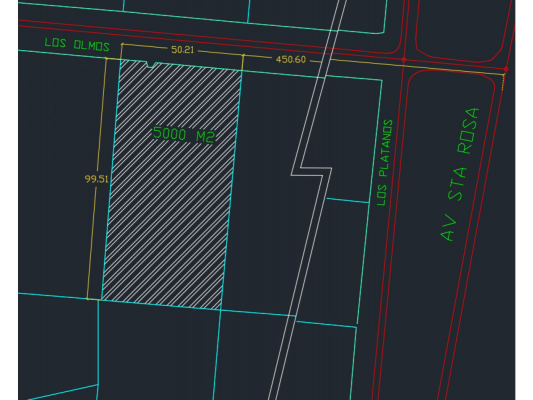The image size is (533, 400).
Task: Select the red diamond node left of AV STA ROSA
Action: [x=403, y=59]
